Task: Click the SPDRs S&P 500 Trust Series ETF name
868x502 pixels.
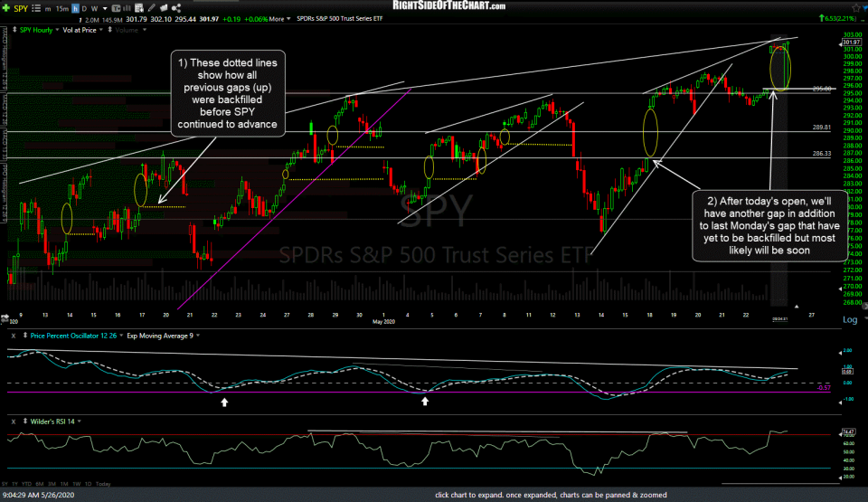Action: (339, 19)
